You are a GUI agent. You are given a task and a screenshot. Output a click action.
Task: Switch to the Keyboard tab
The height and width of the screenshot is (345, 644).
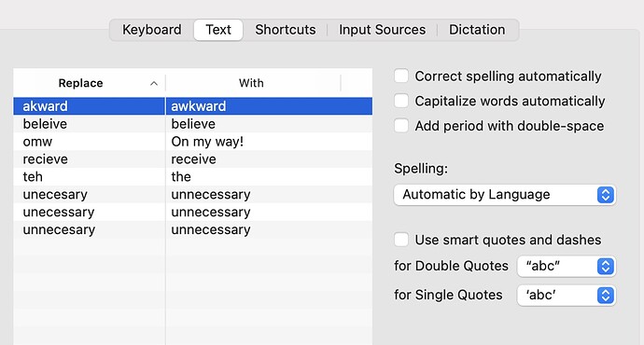(152, 30)
